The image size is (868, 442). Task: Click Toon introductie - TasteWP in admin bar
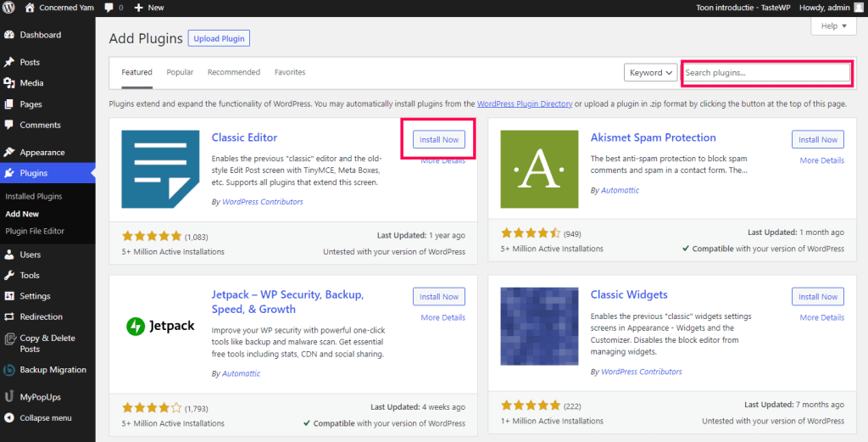pos(743,8)
